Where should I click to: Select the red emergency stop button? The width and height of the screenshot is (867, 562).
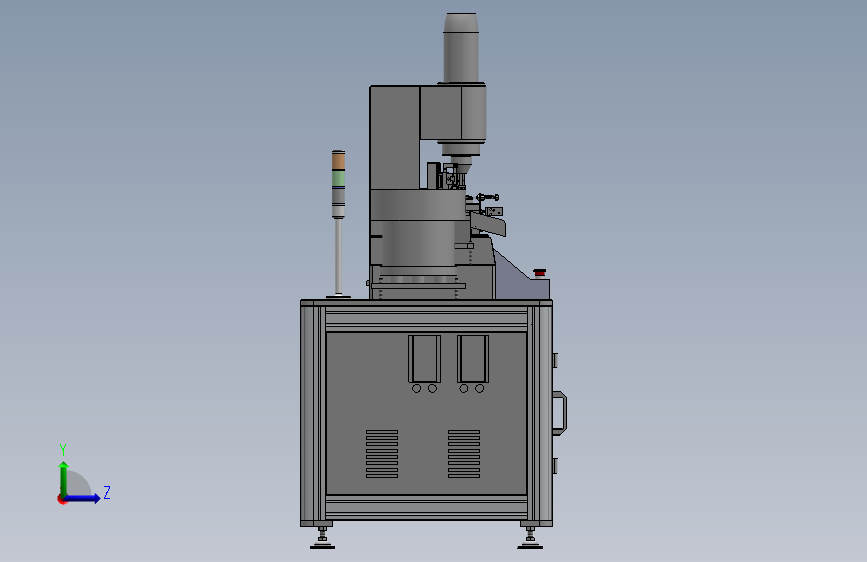[x=540, y=272]
